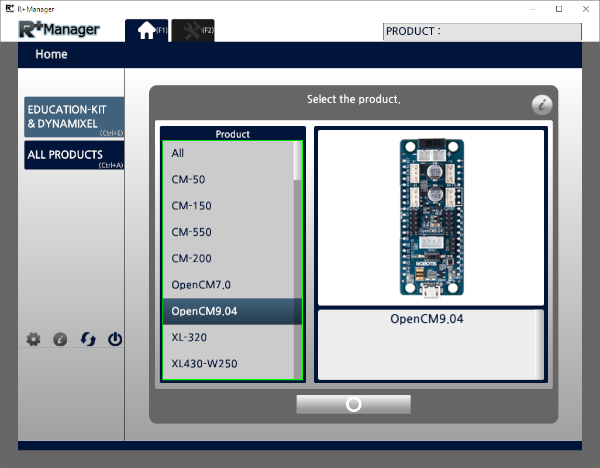Open info icon beside Select the product
The height and width of the screenshot is (468, 600).
coord(542,105)
